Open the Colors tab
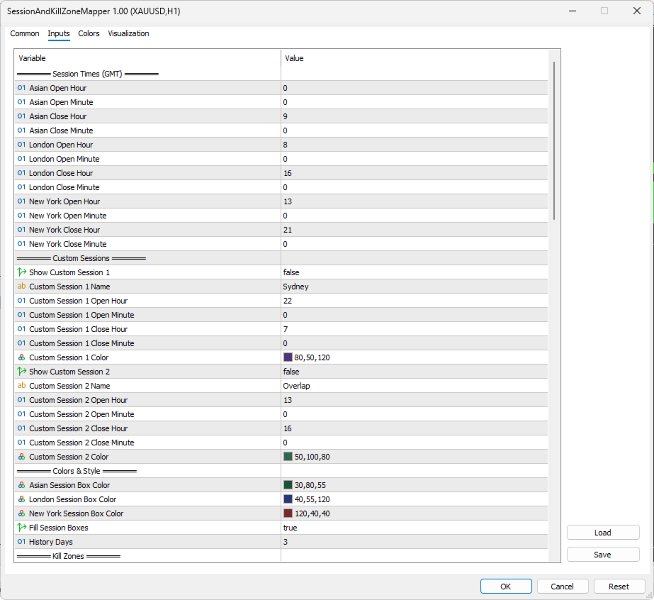Screen dimensions: 654x600 click(x=89, y=33)
